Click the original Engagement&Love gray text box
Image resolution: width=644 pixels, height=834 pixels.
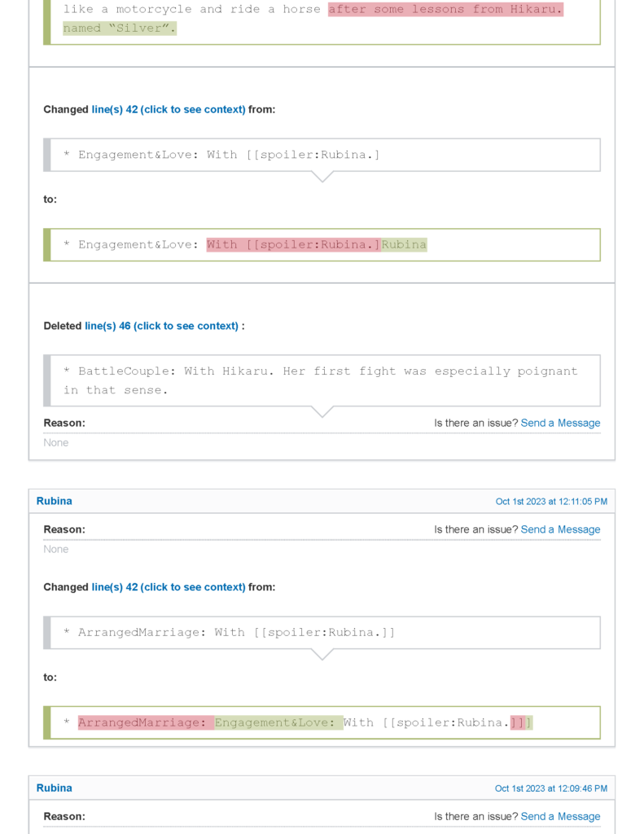322,155
